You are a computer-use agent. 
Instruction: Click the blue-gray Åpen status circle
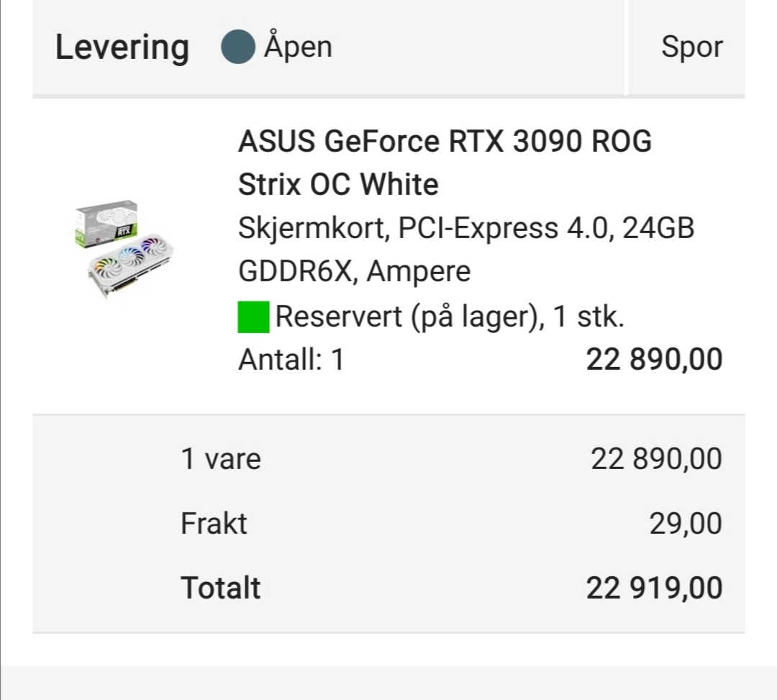[238, 47]
